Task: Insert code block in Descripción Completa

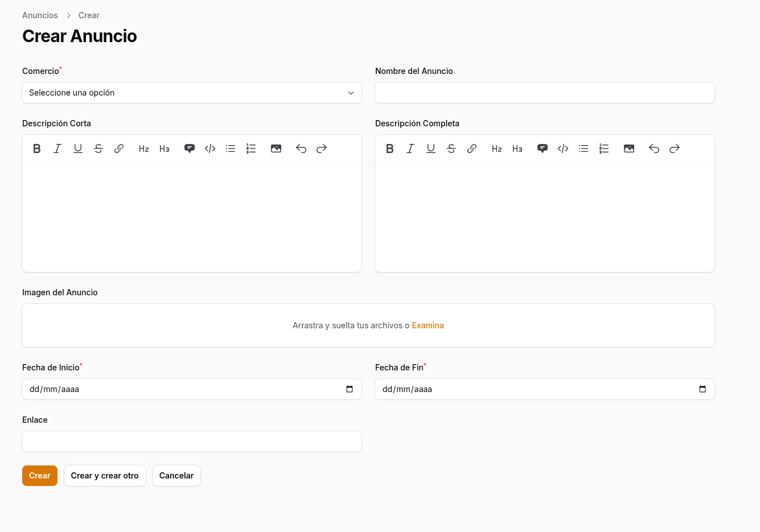Action: (563, 149)
